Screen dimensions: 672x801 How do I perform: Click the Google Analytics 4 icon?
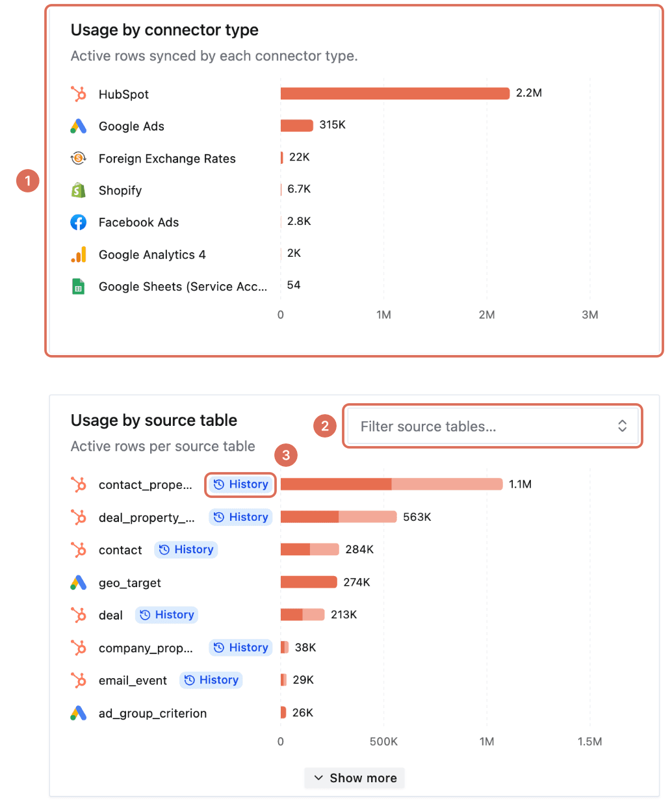pos(79,254)
